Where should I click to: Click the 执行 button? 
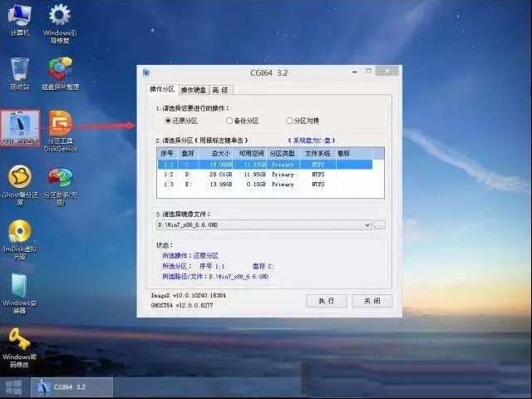(x=327, y=301)
